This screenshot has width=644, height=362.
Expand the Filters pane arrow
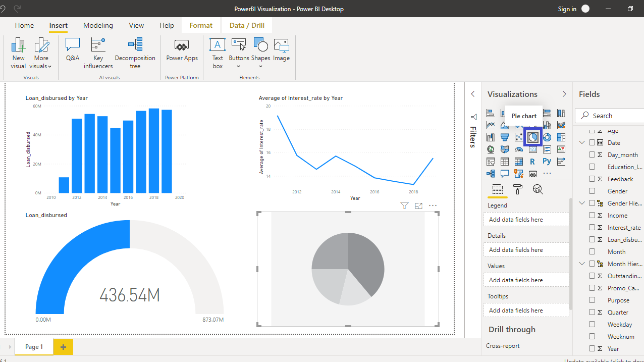pyautogui.click(x=473, y=94)
